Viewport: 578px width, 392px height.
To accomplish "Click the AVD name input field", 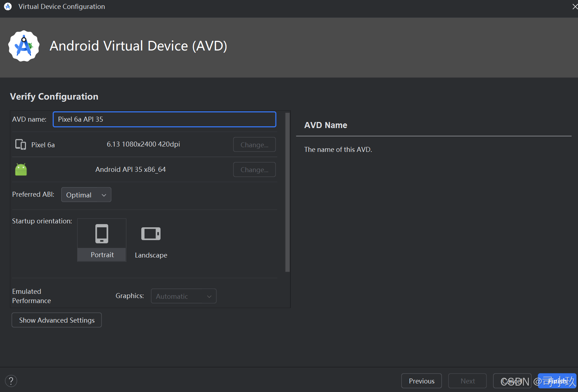I will (164, 119).
